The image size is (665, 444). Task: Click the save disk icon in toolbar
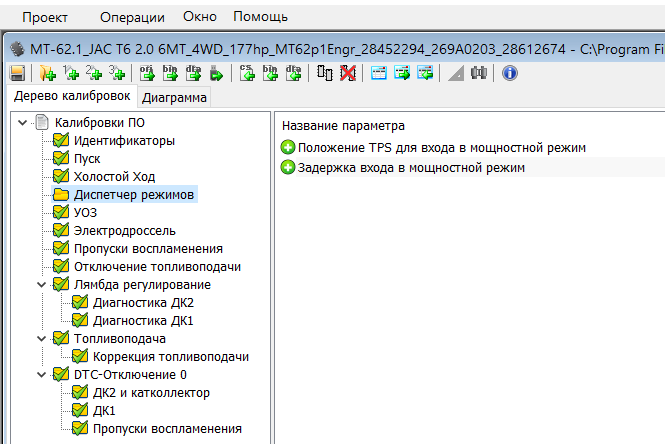[x=17, y=73]
